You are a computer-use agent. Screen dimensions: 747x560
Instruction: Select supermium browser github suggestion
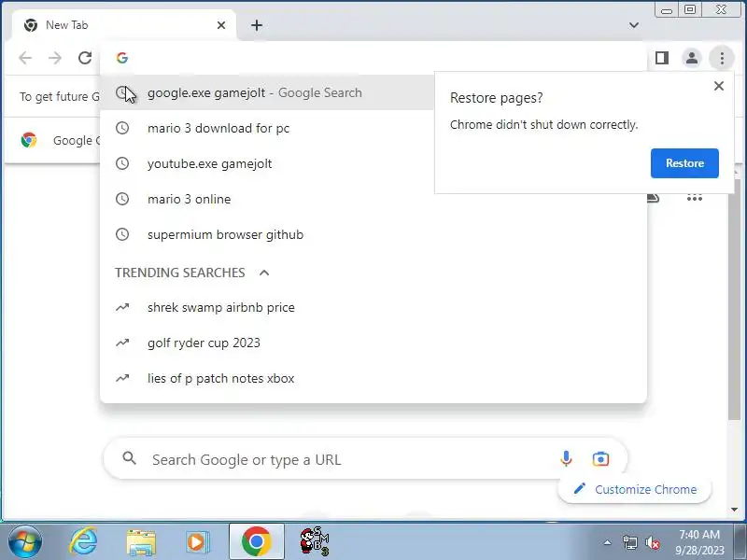373,234
